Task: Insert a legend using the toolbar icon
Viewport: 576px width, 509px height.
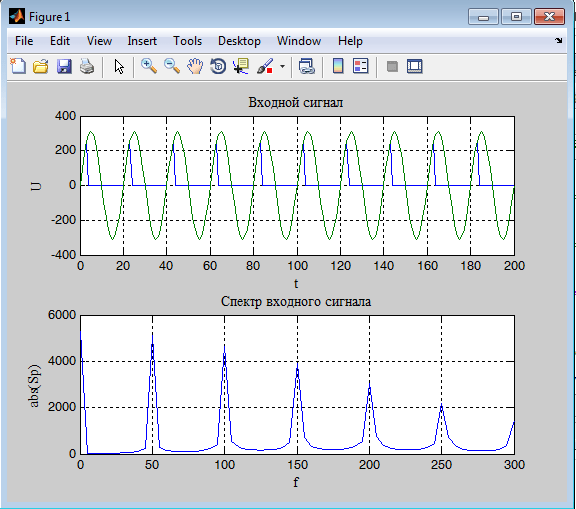Action: click(361, 66)
